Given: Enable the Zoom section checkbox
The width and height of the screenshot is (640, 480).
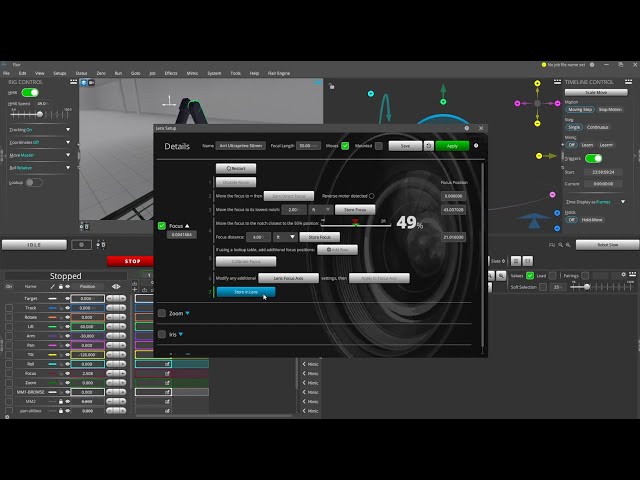Looking at the screenshot, I should pos(162,313).
